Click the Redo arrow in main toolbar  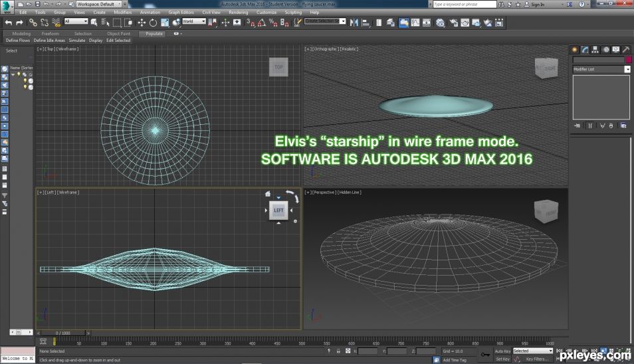[19, 23]
